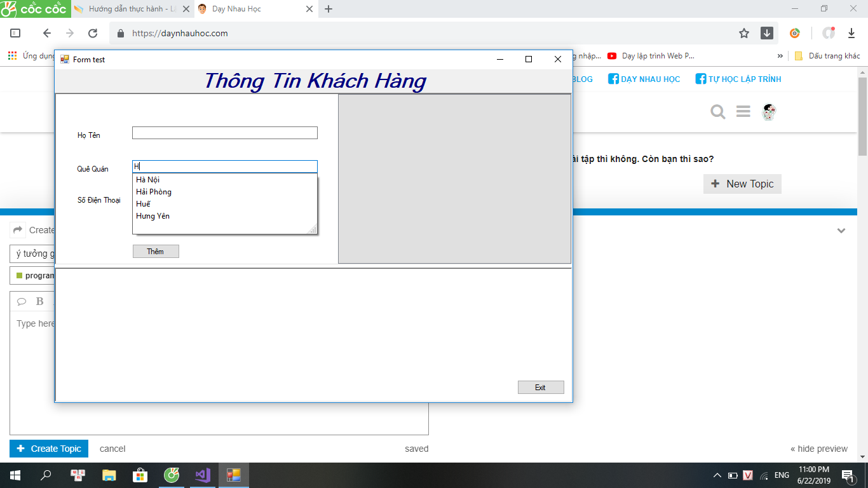Choose Hải Phòng in the autocomplete list

click(154, 192)
